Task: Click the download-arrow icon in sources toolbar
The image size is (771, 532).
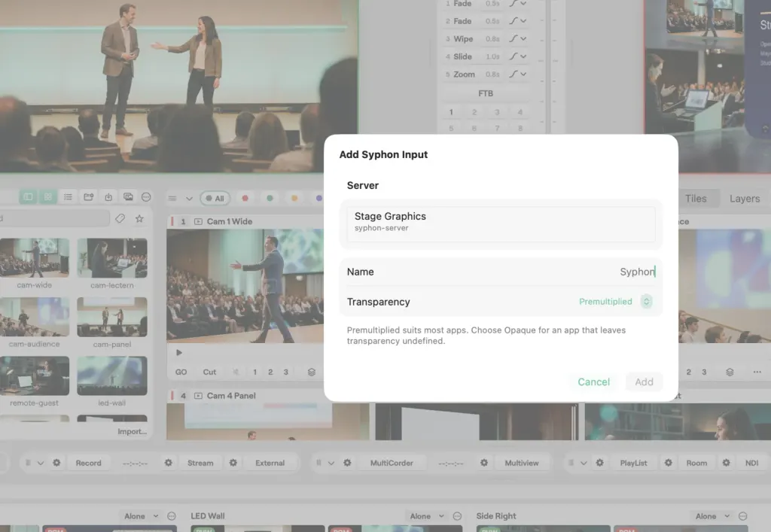Action: 108,197
